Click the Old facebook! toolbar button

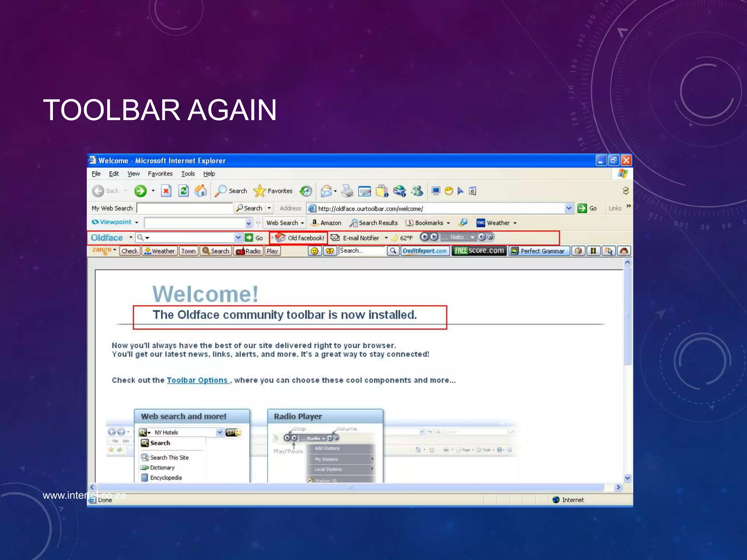(299, 238)
